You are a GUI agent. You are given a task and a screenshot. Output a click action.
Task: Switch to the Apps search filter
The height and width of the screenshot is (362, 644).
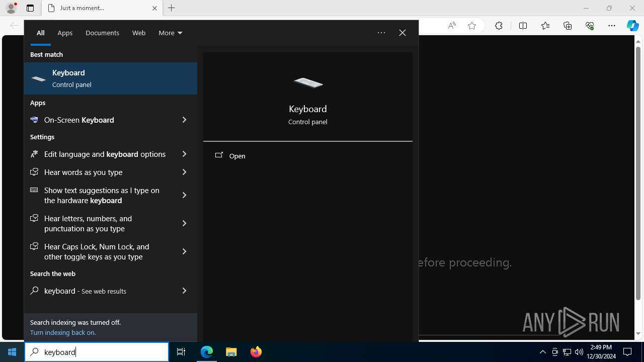[65, 33]
